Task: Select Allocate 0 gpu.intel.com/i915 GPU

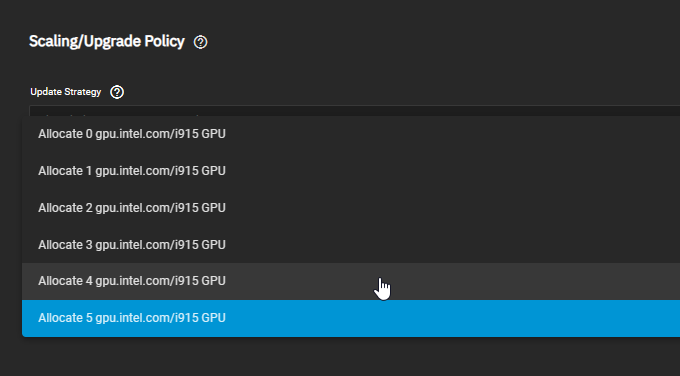Action: pos(351,134)
